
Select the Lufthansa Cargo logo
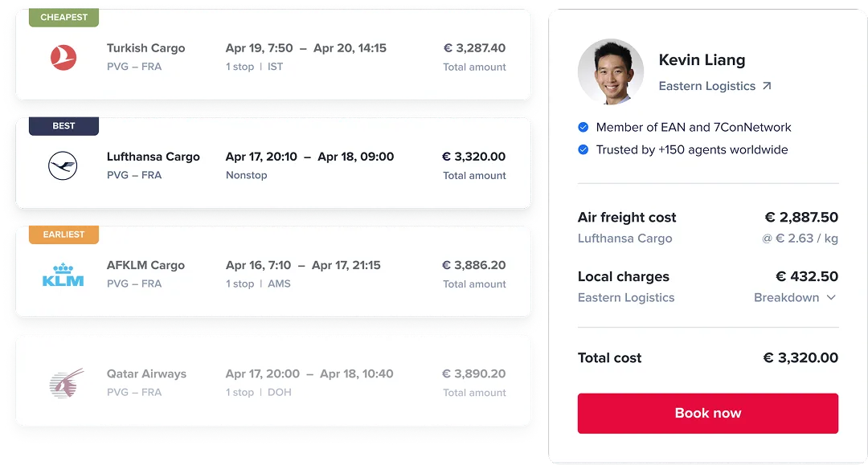[63, 165]
